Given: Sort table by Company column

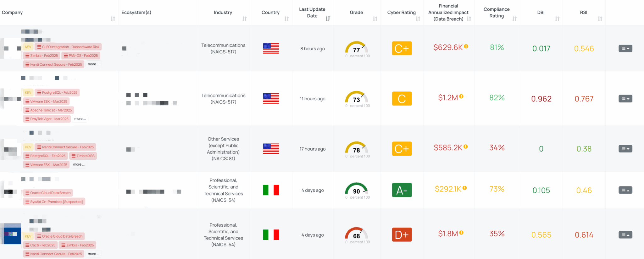Looking at the screenshot, I should 113,19.
